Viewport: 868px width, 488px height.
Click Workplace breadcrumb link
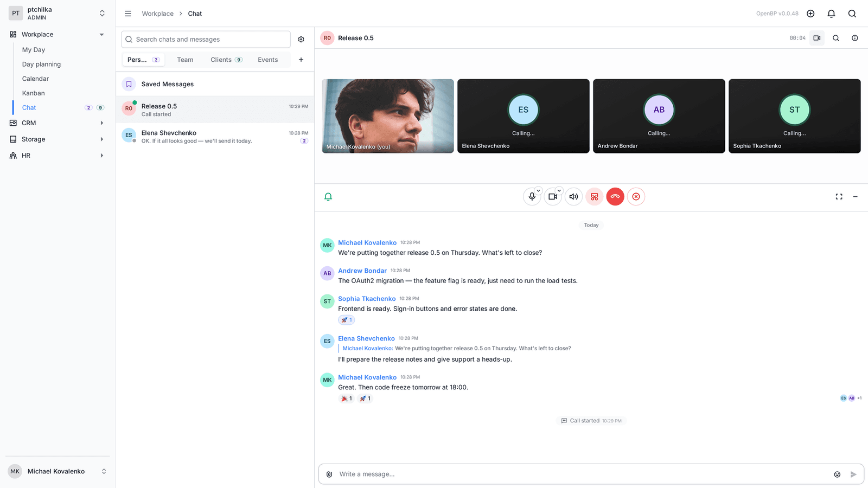pos(158,14)
